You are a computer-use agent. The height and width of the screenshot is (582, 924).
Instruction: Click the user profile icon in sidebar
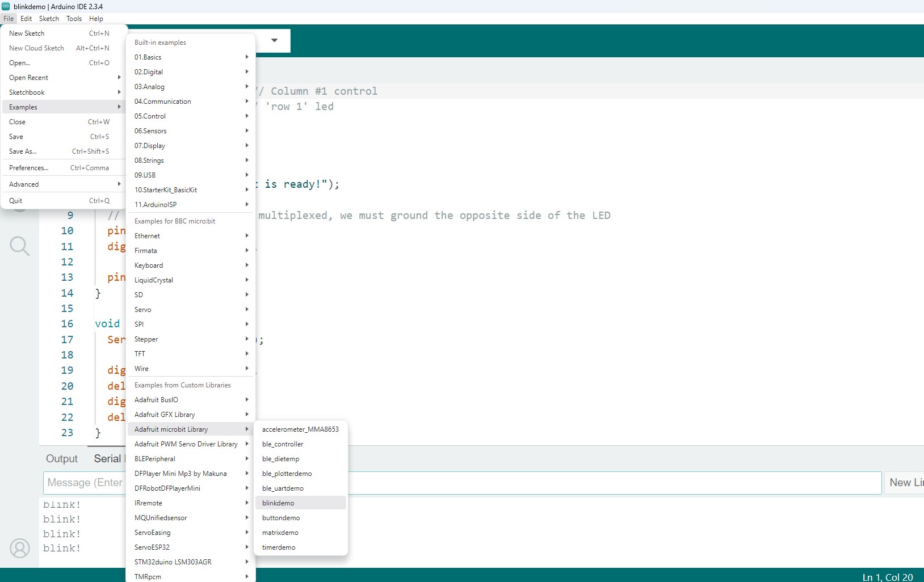point(20,549)
